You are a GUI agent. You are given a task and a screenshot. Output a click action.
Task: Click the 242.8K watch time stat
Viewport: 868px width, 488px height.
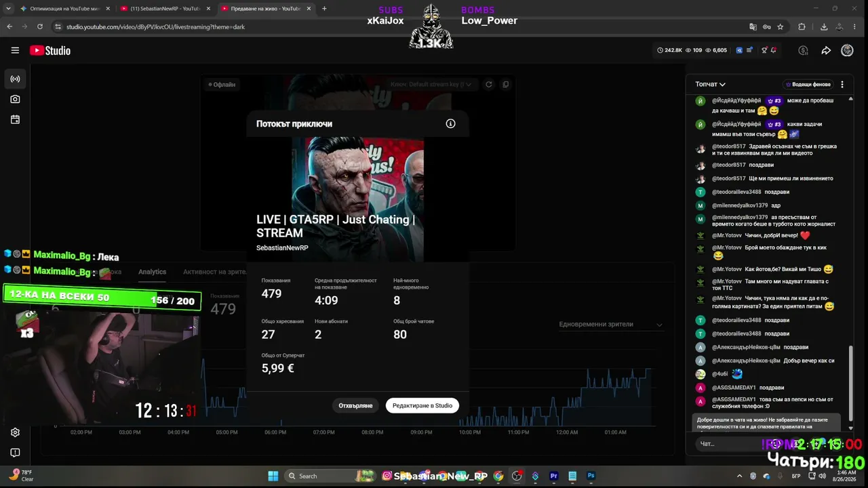(x=669, y=50)
